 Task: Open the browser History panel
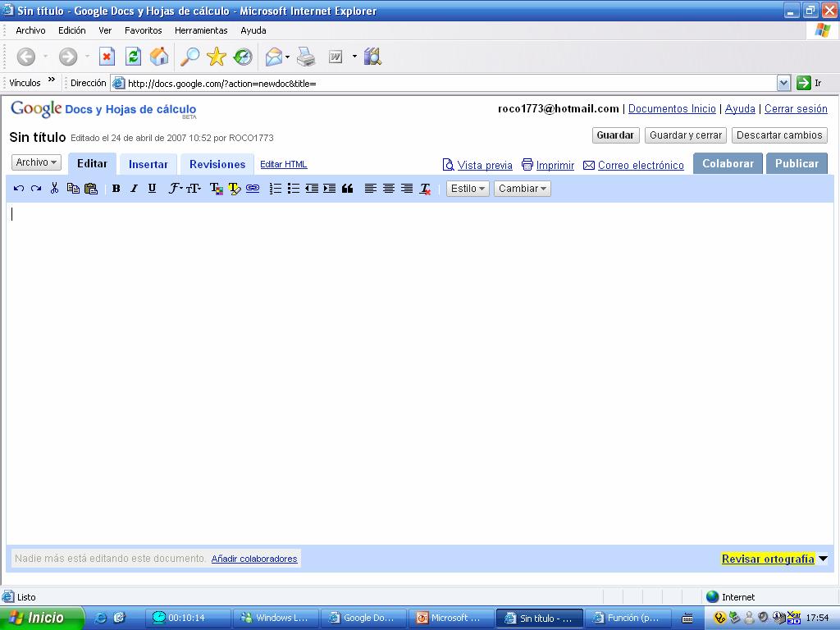243,57
